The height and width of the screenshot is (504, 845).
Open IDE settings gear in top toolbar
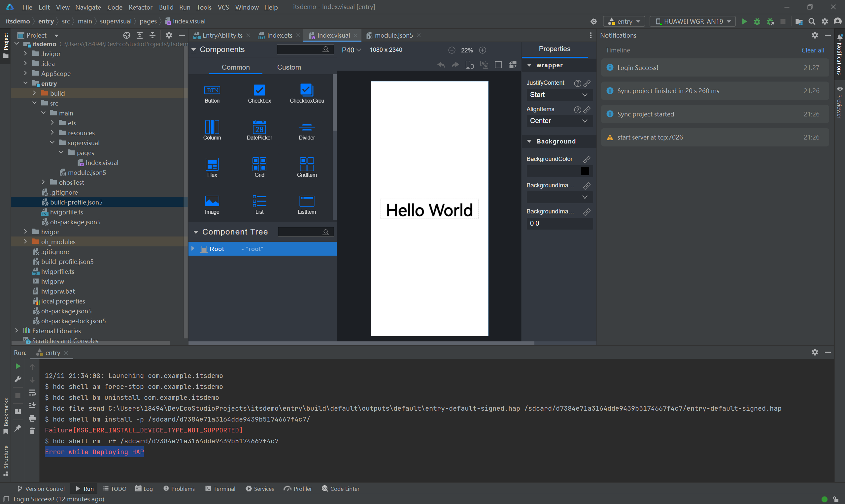pos(825,21)
